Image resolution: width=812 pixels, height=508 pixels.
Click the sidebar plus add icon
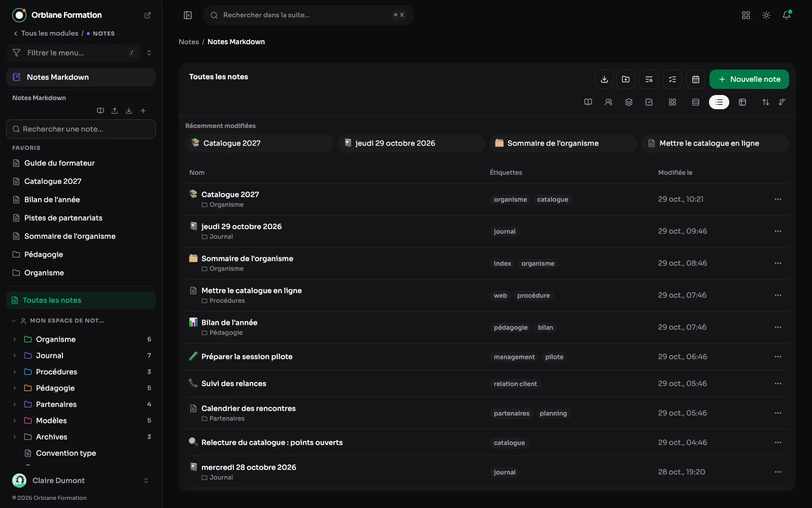143,111
